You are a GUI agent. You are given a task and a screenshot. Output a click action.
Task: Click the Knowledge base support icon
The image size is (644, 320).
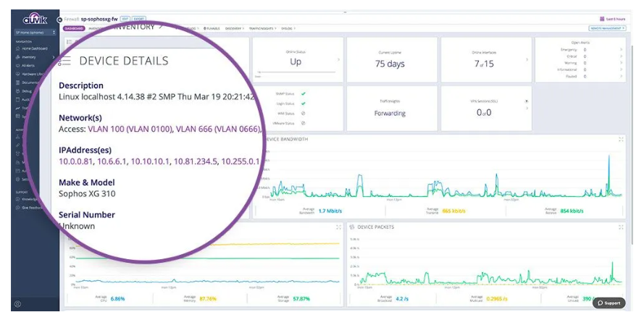17,199
